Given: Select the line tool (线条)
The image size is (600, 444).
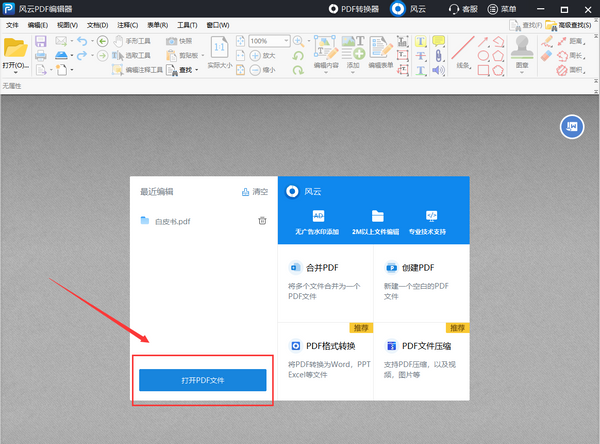Looking at the screenshot, I should pyautogui.click(x=463, y=52).
